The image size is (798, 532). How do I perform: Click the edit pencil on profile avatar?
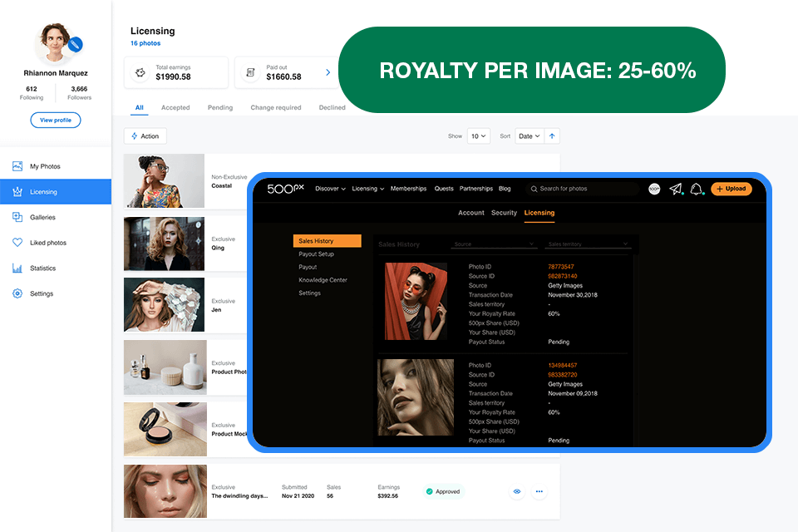coord(75,45)
